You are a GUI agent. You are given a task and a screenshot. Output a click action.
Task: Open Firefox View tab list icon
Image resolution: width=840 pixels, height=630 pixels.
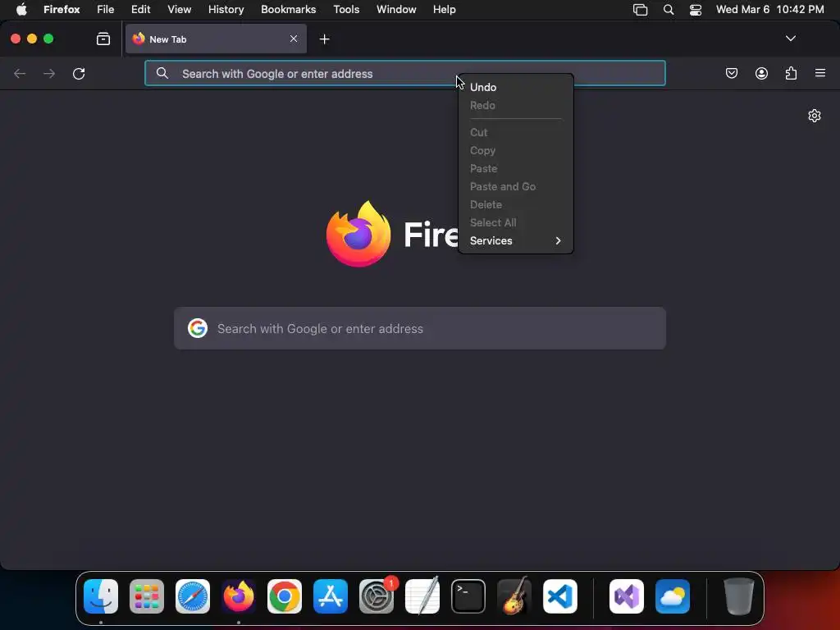[x=103, y=39]
